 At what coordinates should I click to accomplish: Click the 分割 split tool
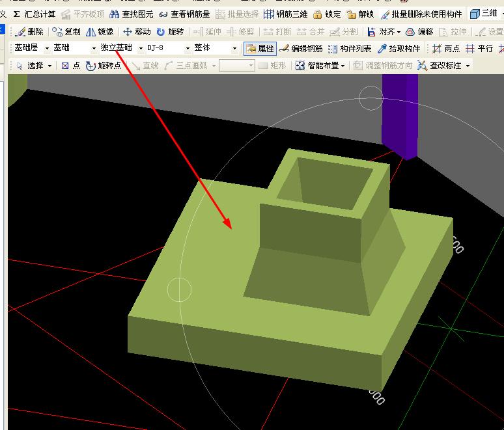pos(344,31)
